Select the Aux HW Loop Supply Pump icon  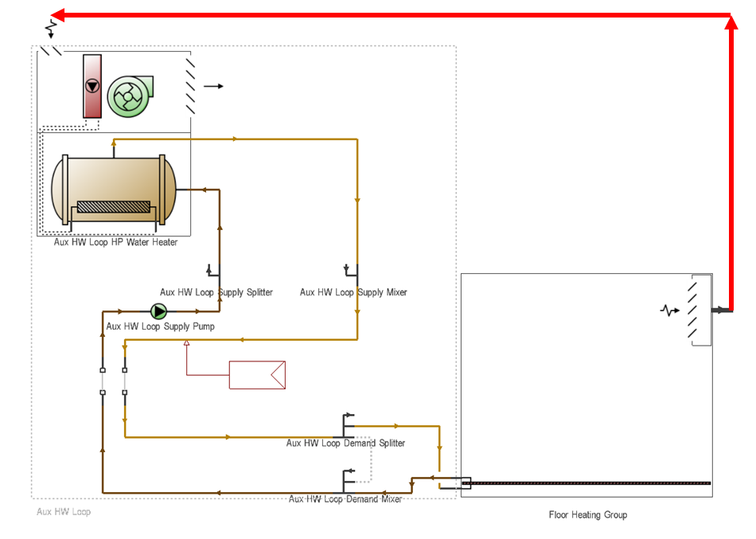(x=158, y=311)
